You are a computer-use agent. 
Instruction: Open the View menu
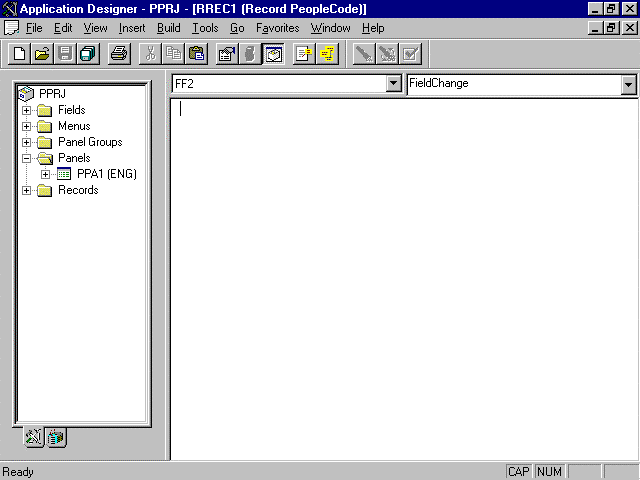click(x=96, y=28)
